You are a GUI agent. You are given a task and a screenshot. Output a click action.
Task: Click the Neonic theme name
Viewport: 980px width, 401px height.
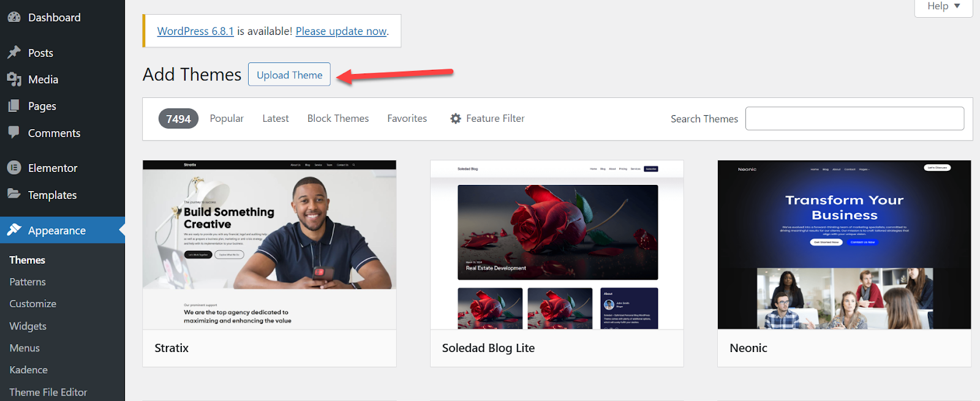[748, 348]
